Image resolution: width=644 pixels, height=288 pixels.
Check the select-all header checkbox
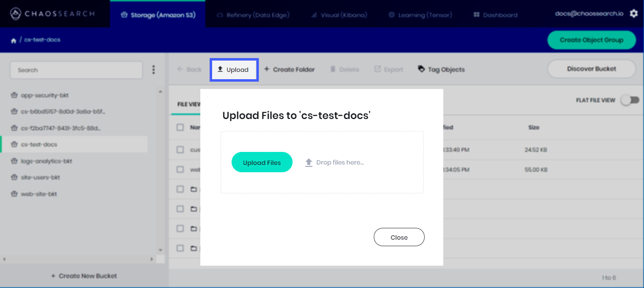(180, 128)
